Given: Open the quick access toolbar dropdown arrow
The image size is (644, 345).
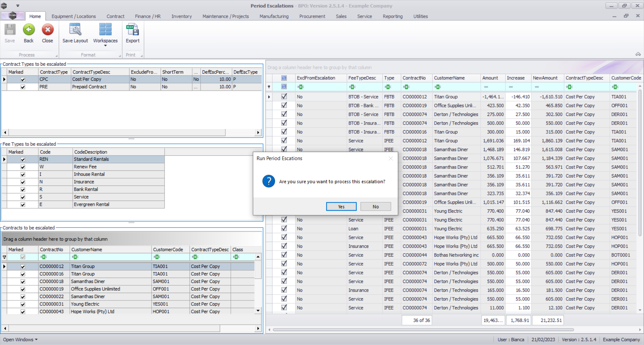Looking at the screenshot, I should coord(18,6).
